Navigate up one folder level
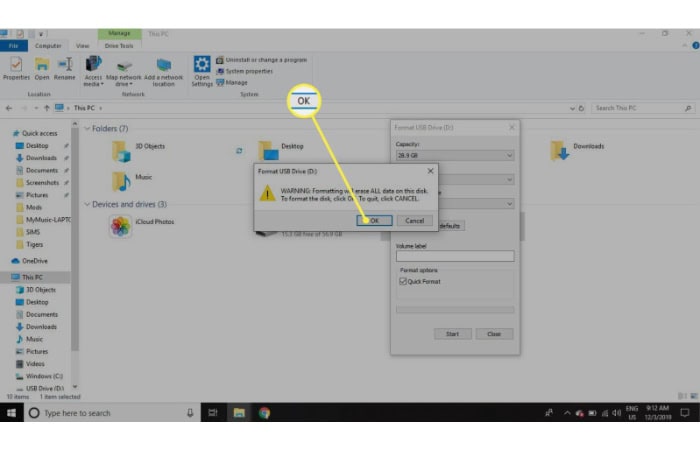 tap(46, 108)
